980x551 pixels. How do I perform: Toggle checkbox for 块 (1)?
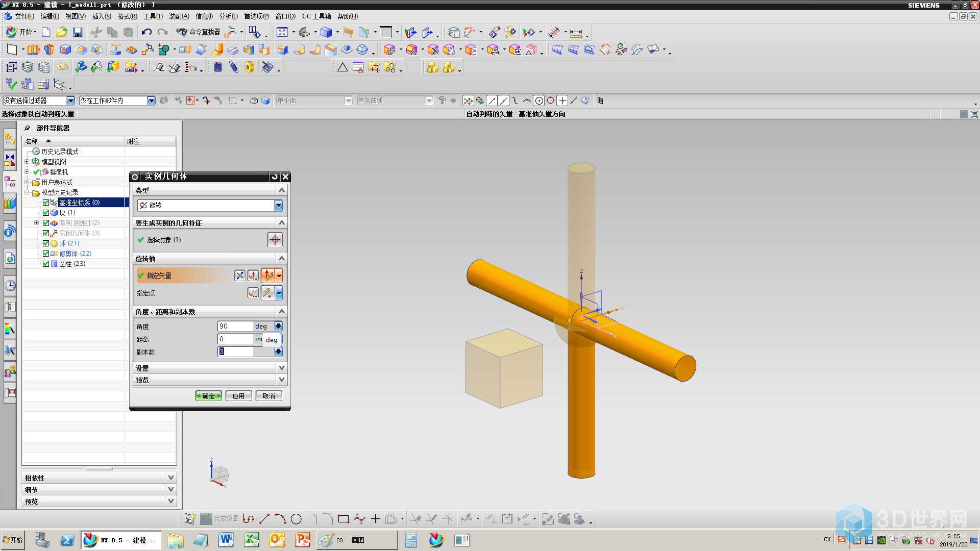(x=46, y=213)
